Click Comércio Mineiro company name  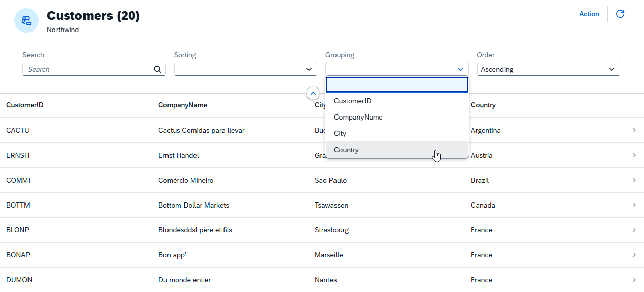pos(186,180)
